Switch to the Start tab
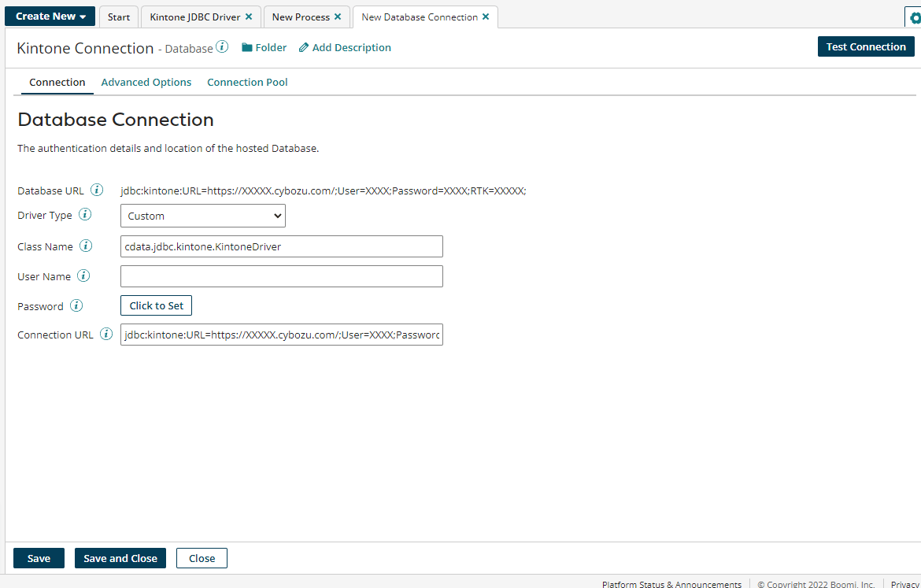The height and width of the screenshot is (588, 921). 119,17
